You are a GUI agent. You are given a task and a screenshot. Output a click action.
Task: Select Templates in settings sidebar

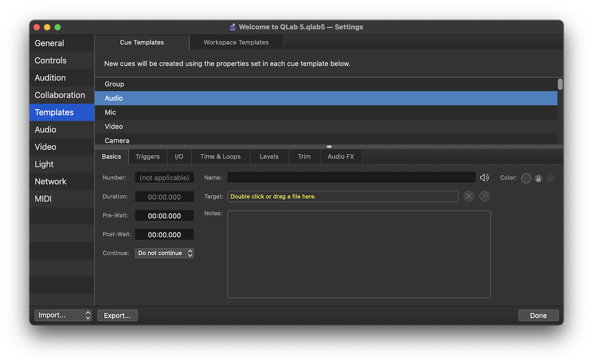point(62,112)
